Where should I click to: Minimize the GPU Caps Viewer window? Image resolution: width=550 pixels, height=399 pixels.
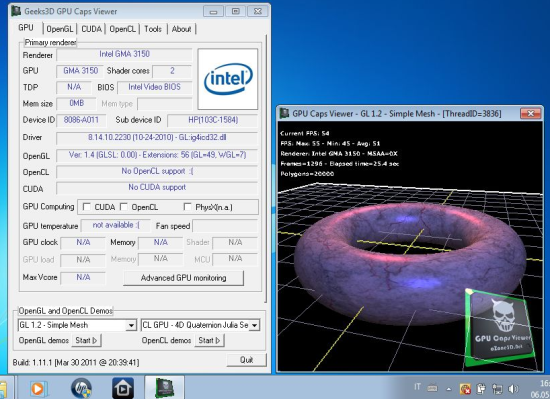pos(213,11)
